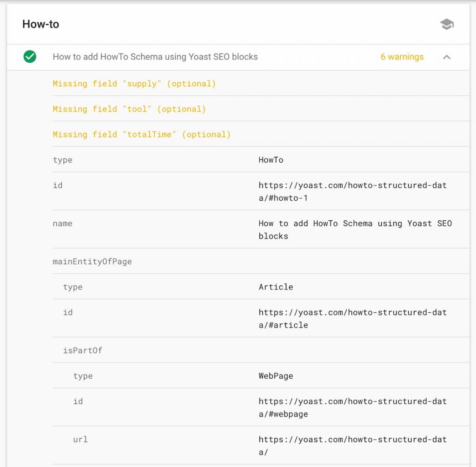The image size is (476, 467).
Task: Click the name row property value
Action: [x=355, y=230]
